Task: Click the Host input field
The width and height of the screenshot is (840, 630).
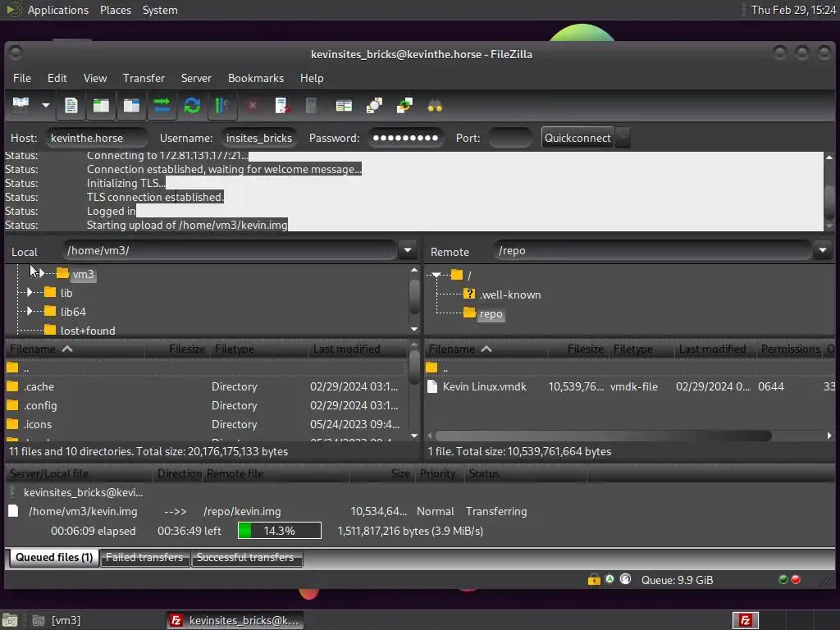Action: pyautogui.click(x=97, y=138)
